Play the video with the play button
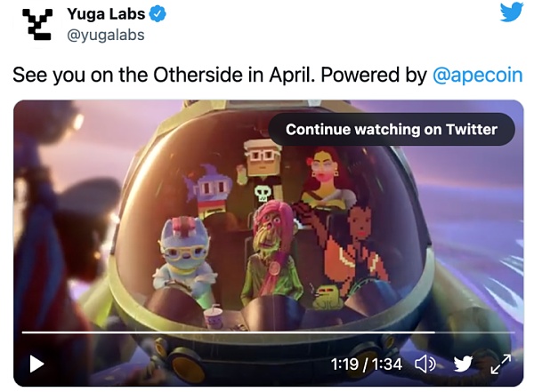Screen dimensions: 534x392 pos(36,364)
